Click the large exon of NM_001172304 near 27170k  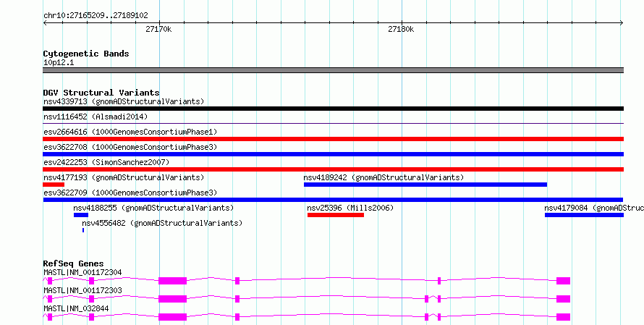coord(172,281)
